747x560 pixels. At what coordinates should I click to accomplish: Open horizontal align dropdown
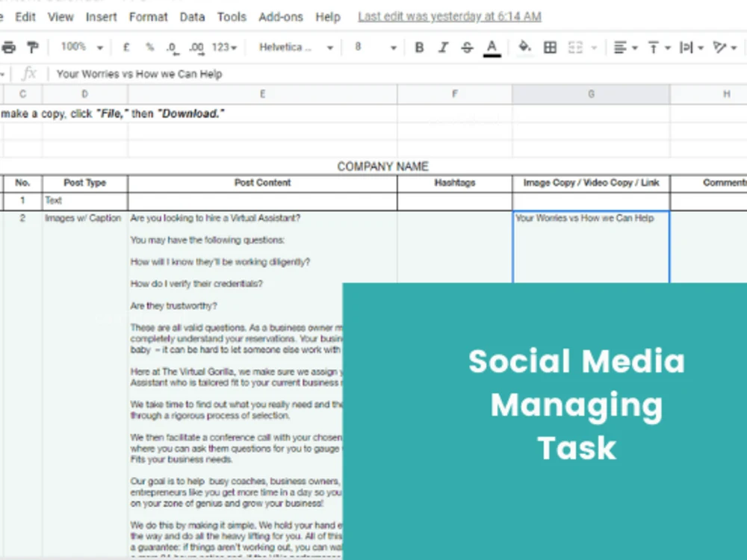[x=625, y=47]
